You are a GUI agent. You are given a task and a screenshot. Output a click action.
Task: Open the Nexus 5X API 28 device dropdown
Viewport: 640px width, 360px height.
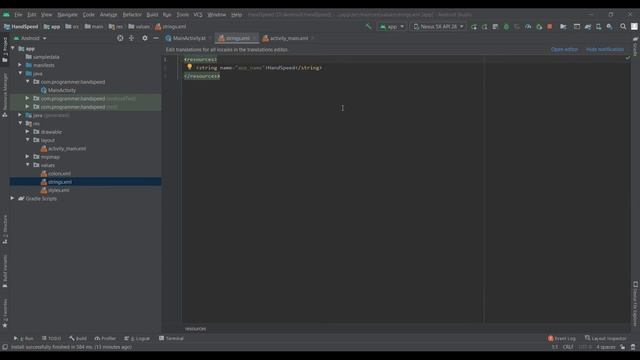click(x=438, y=27)
